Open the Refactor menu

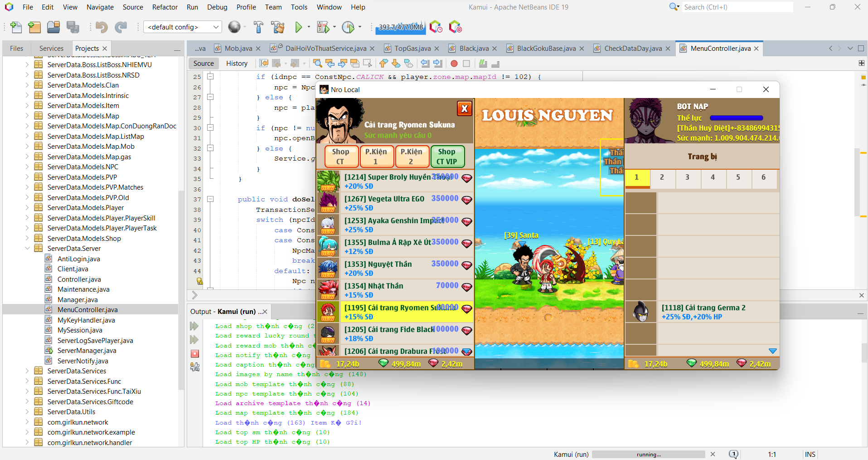tap(165, 7)
